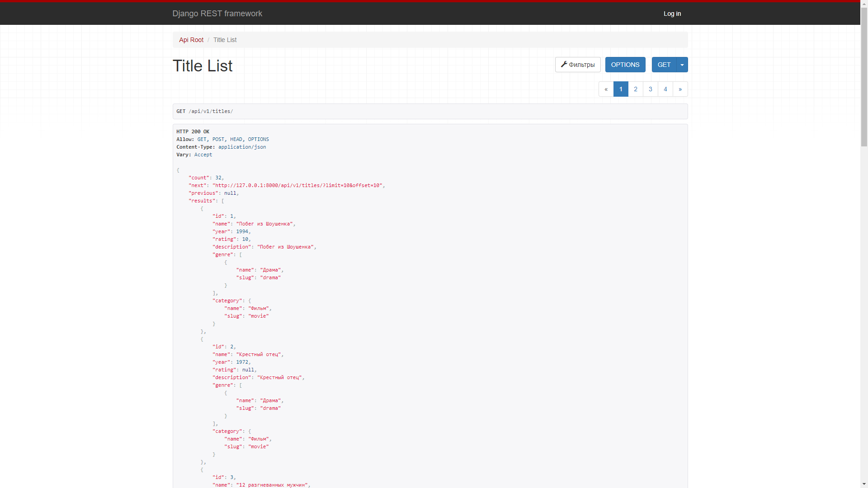Screen dimensions: 868x488
Task: Select current pagination page 1
Action: coord(621,89)
